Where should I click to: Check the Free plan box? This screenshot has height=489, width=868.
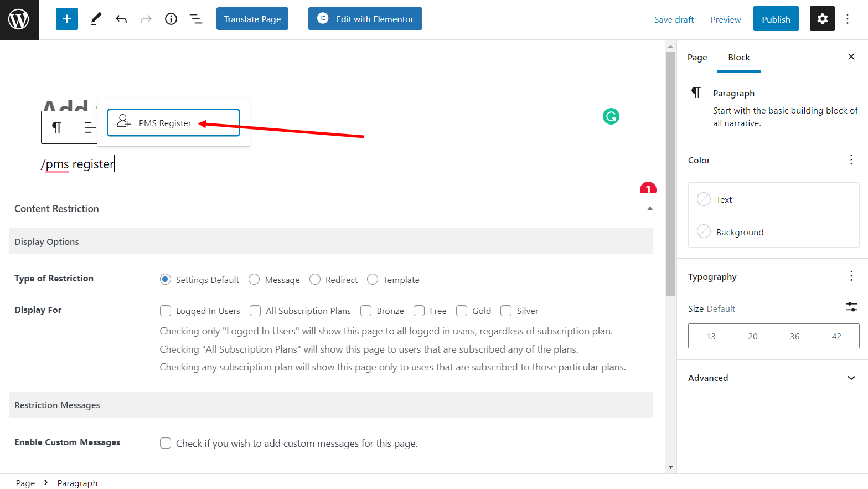[x=419, y=311]
